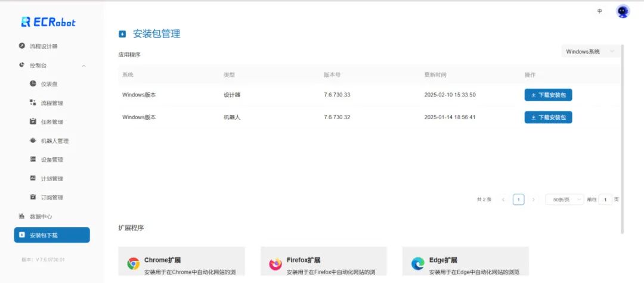Click the language switch 中 button

tap(599, 11)
